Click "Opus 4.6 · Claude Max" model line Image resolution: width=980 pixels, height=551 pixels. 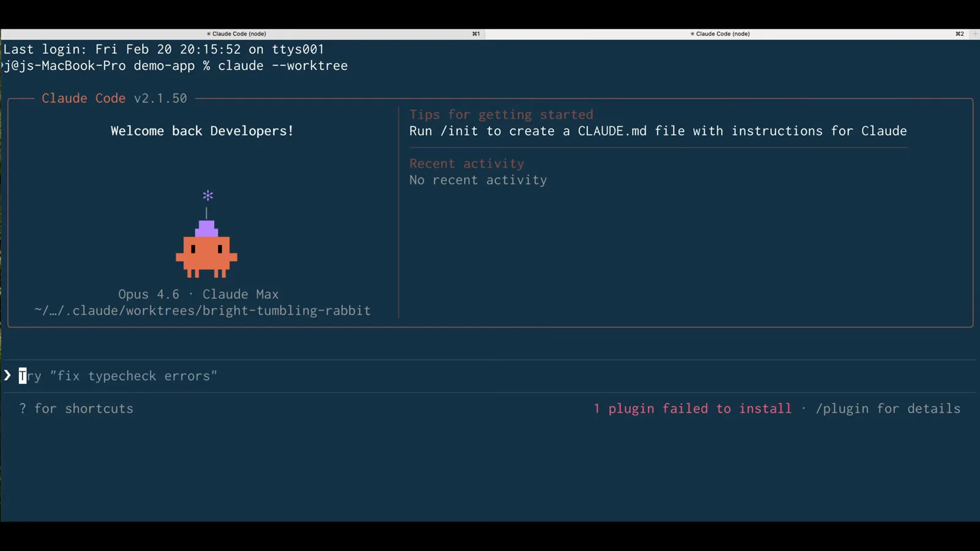coord(198,294)
